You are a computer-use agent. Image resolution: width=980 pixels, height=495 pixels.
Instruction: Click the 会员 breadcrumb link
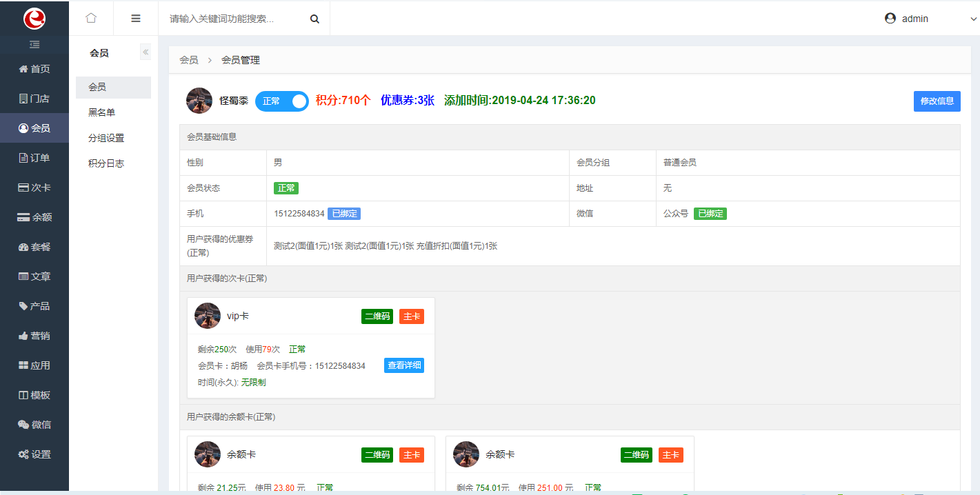[x=189, y=60]
